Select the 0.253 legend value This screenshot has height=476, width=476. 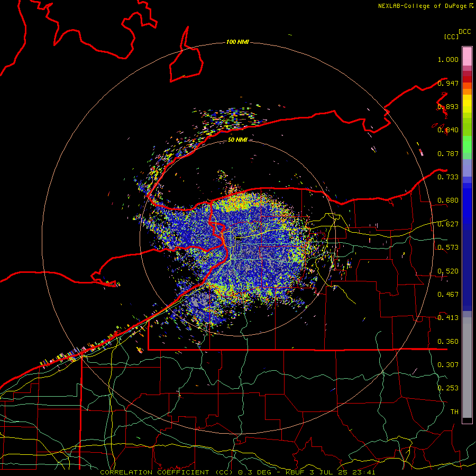coord(448,388)
